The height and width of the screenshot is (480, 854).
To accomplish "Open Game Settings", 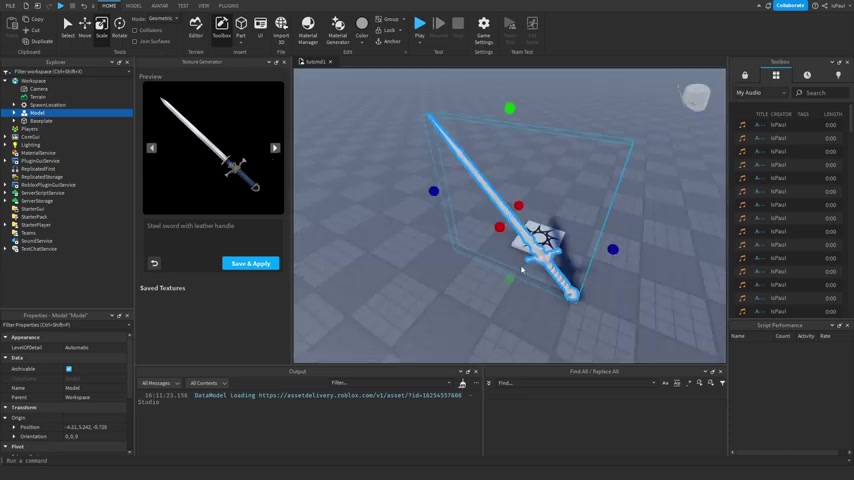I will pyautogui.click(x=483, y=30).
